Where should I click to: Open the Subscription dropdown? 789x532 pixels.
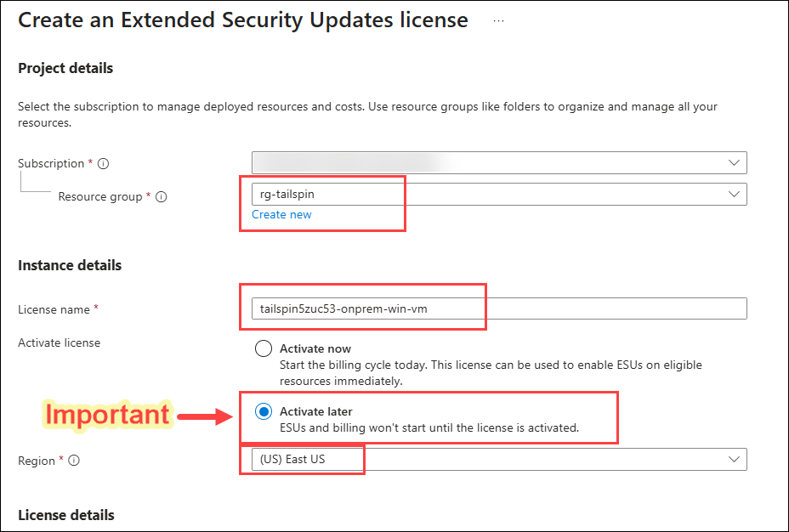[499, 162]
